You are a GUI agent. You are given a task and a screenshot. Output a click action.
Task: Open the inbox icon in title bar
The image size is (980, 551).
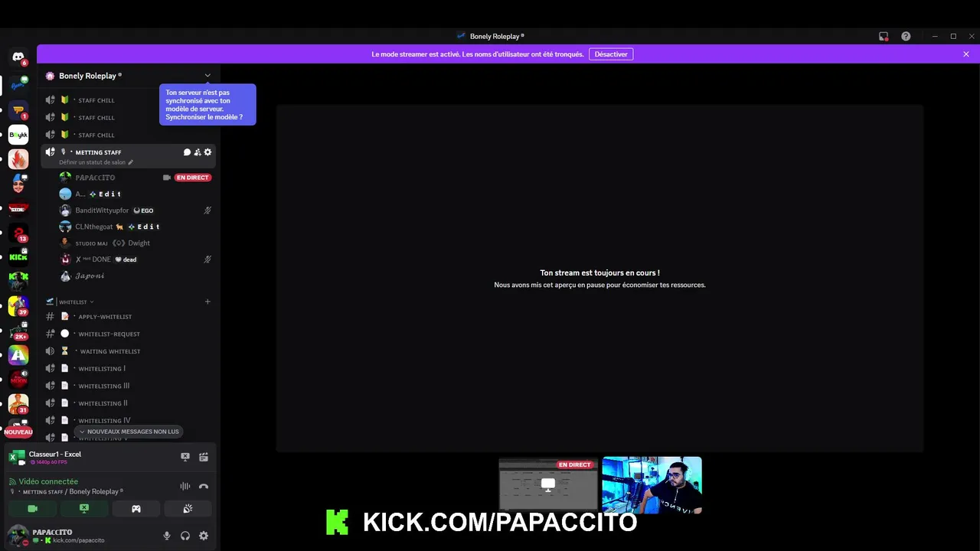(884, 36)
